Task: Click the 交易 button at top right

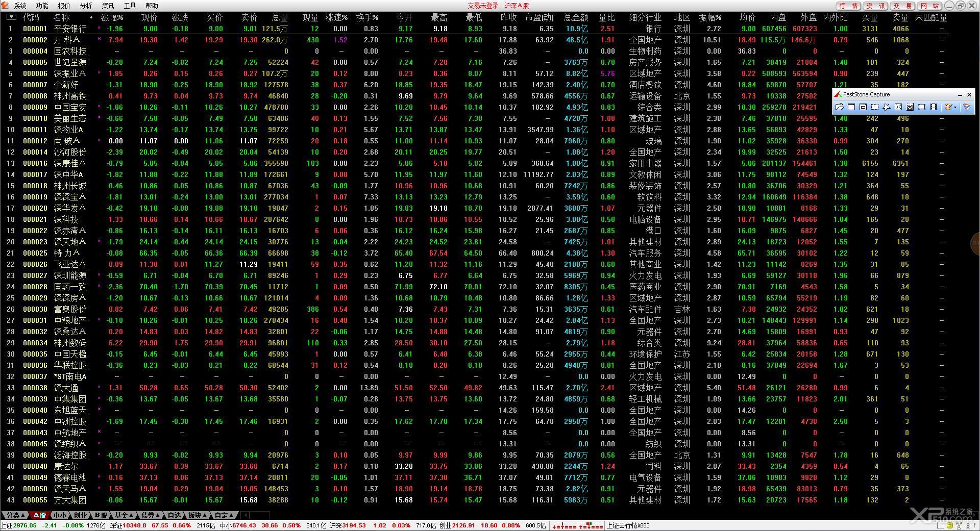Action: click(903, 6)
